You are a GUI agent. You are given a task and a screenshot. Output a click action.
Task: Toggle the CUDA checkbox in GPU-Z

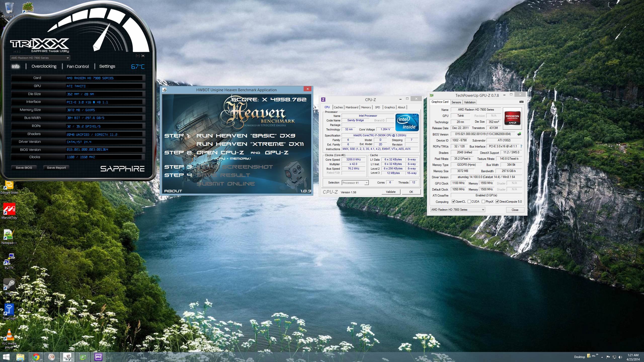click(469, 202)
